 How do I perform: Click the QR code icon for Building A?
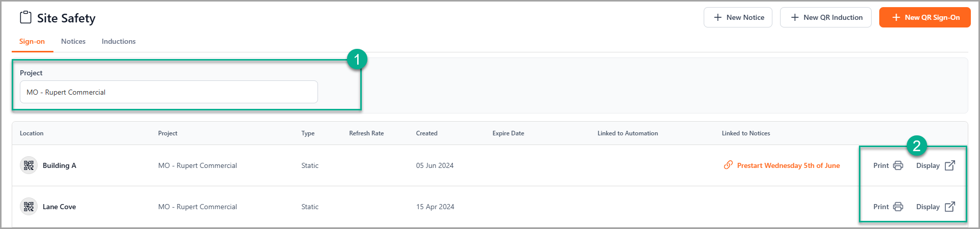29,165
